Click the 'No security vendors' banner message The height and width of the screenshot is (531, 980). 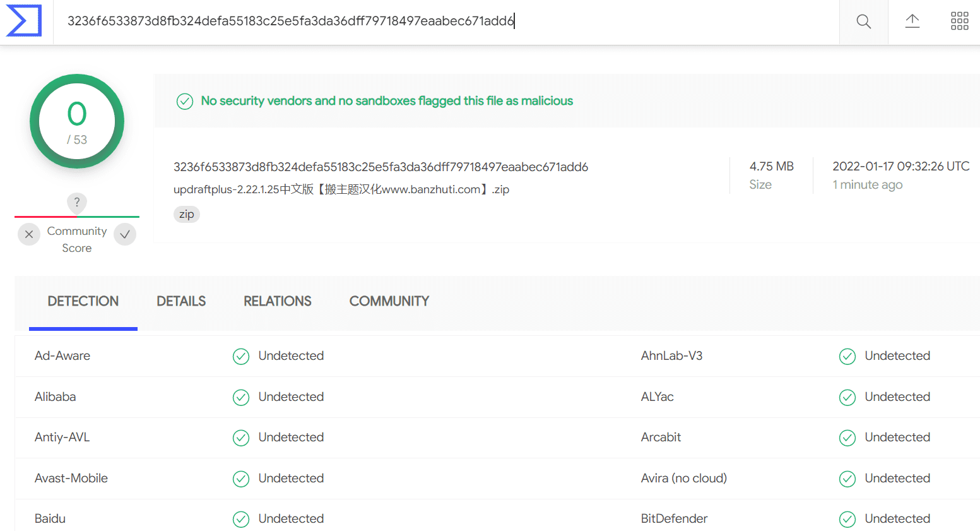coord(387,101)
